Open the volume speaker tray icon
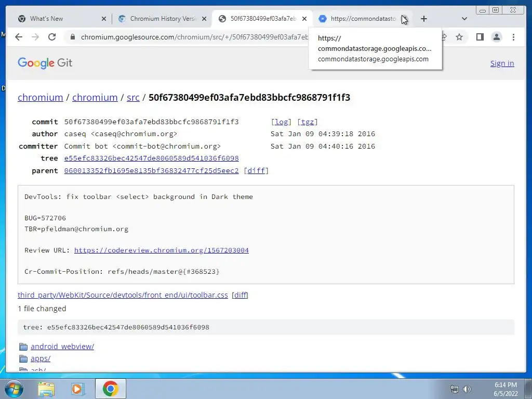 tap(467, 389)
